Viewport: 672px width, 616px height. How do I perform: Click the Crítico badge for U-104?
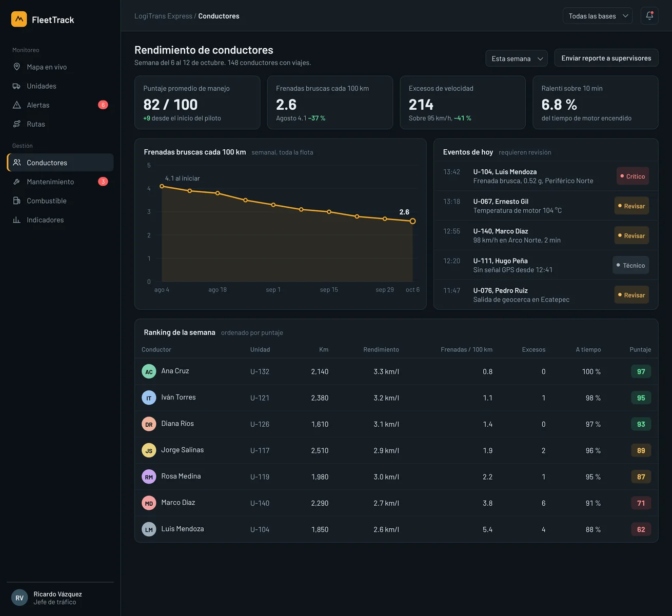coord(633,176)
